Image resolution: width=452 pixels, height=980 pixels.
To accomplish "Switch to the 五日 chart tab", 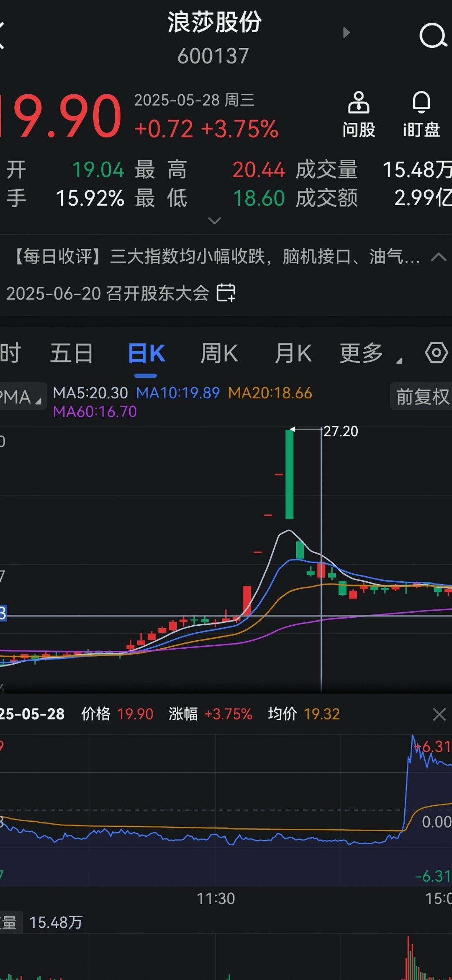I will point(72,353).
